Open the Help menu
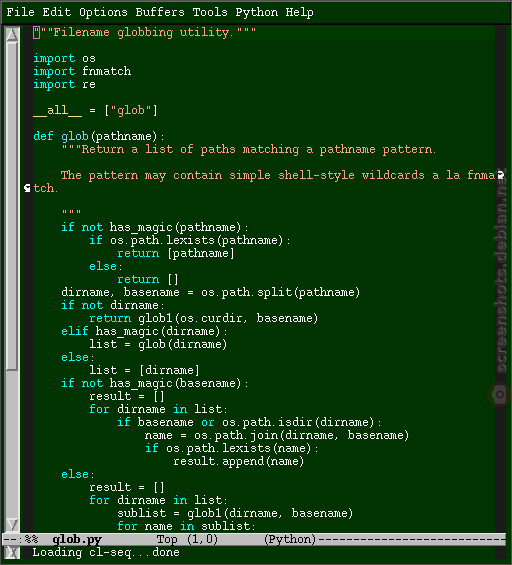 coord(299,12)
